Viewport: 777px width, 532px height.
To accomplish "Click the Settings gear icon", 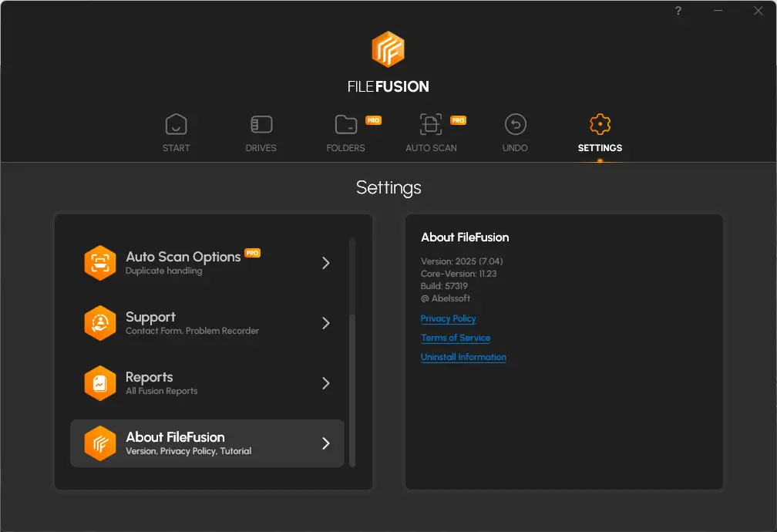I will 600,124.
